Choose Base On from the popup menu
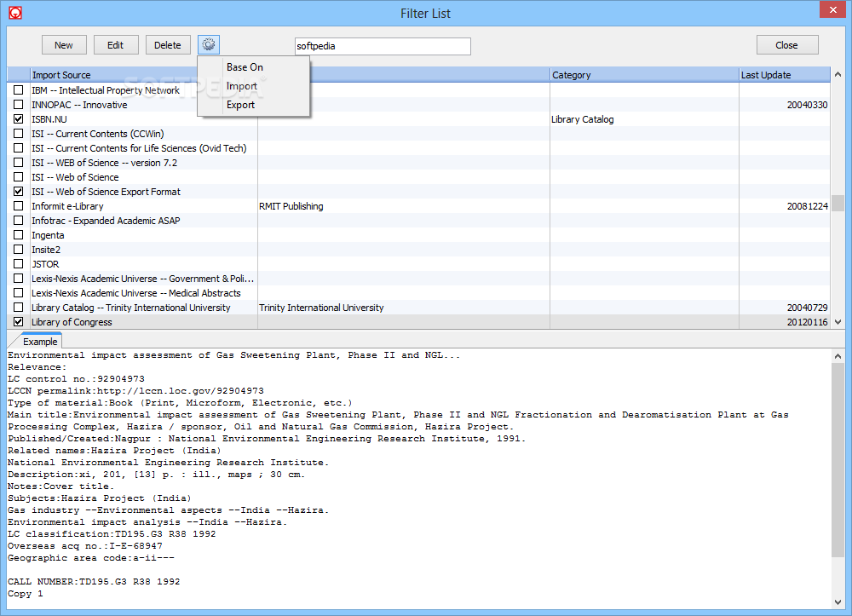Screen dimensions: 852x616 (245, 67)
